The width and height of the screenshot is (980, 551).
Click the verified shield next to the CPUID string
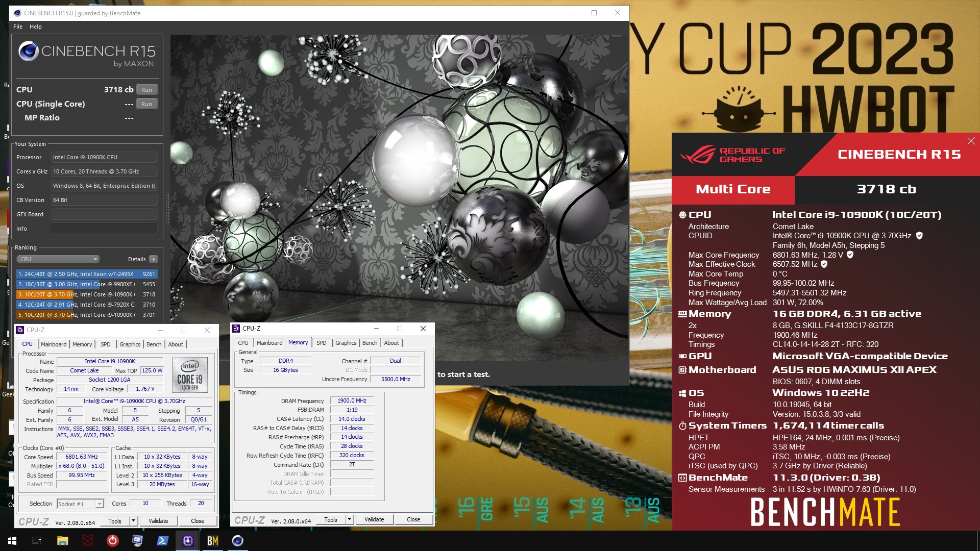pos(919,236)
